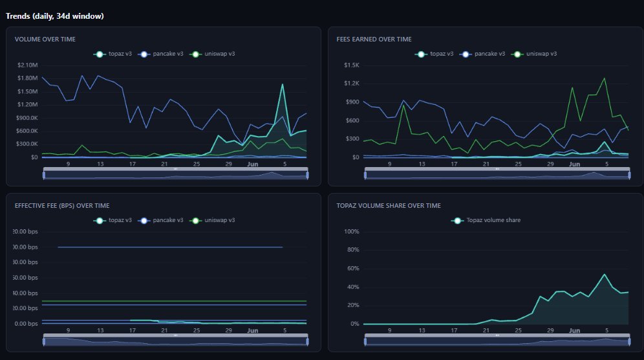
Task: Toggle topaz v3 legend in Effective Fee chart
Action: click(113, 221)
